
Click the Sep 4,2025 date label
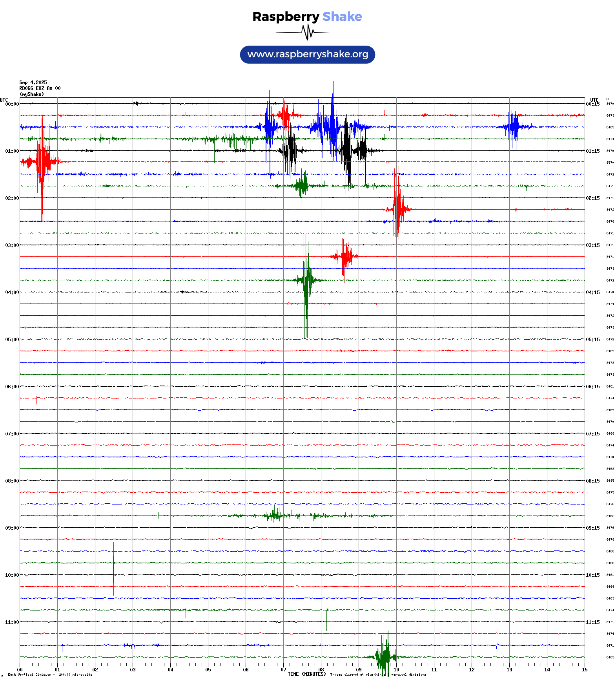pos(33,82)
